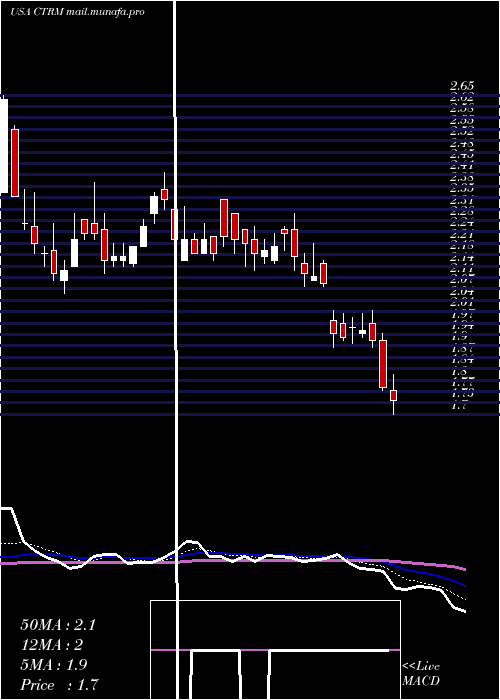Screen dimensions: 500x700
Task: Click the 2.24 price axis label
Action: click(x=462, y=223)
